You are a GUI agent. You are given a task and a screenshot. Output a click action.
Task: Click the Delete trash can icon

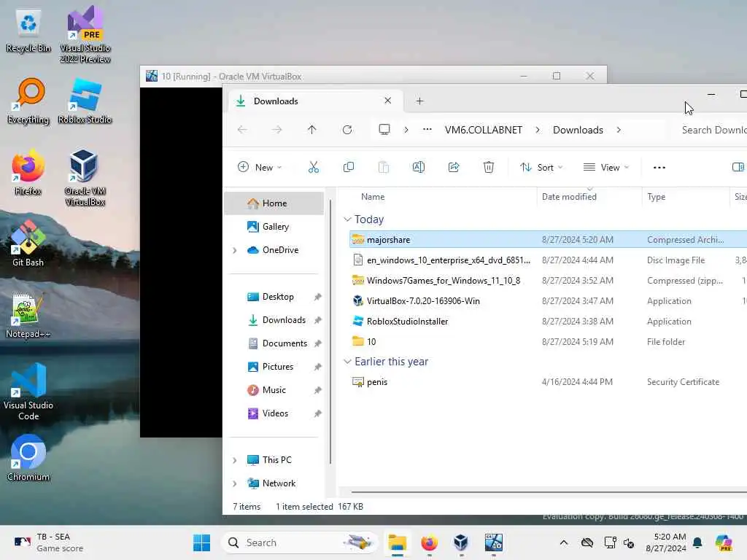tap(488, 167)
